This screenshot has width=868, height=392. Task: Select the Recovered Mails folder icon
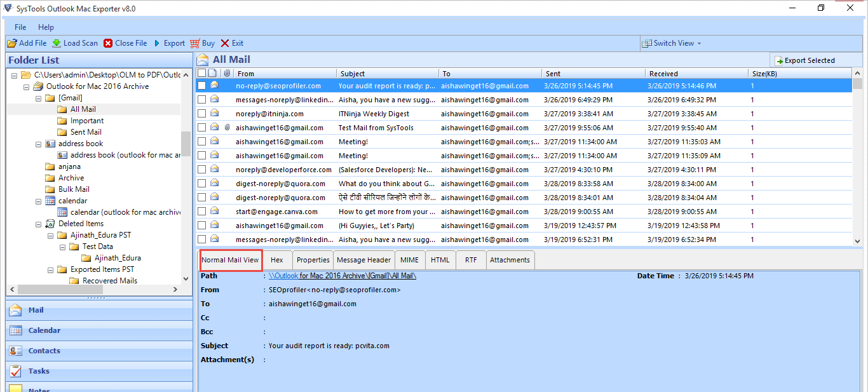(x=74, y=281)
